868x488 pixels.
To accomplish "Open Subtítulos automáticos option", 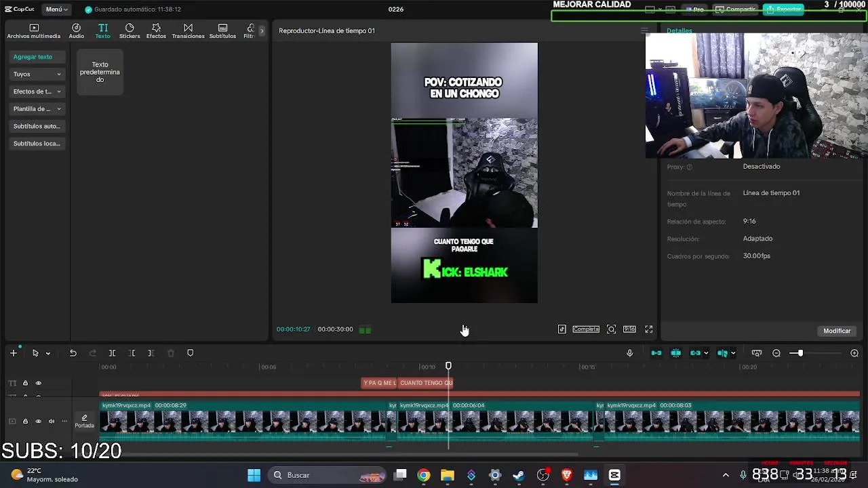I will point(37,126).
